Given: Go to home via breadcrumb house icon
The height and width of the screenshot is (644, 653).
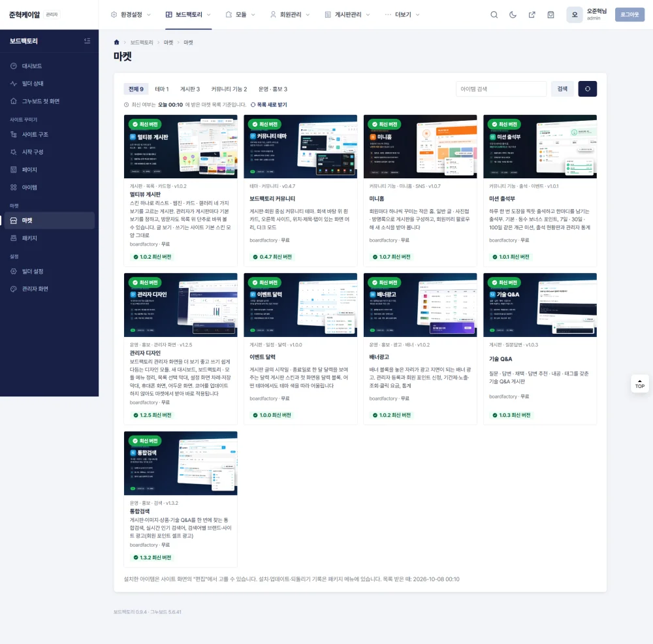Looking at the screenshot, I should [x=117, y=42].
